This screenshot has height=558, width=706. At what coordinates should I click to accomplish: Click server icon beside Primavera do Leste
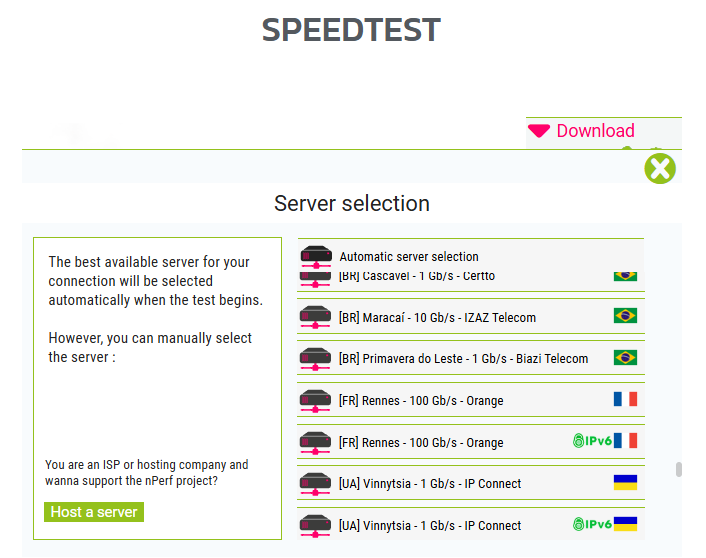click(315, 359)
